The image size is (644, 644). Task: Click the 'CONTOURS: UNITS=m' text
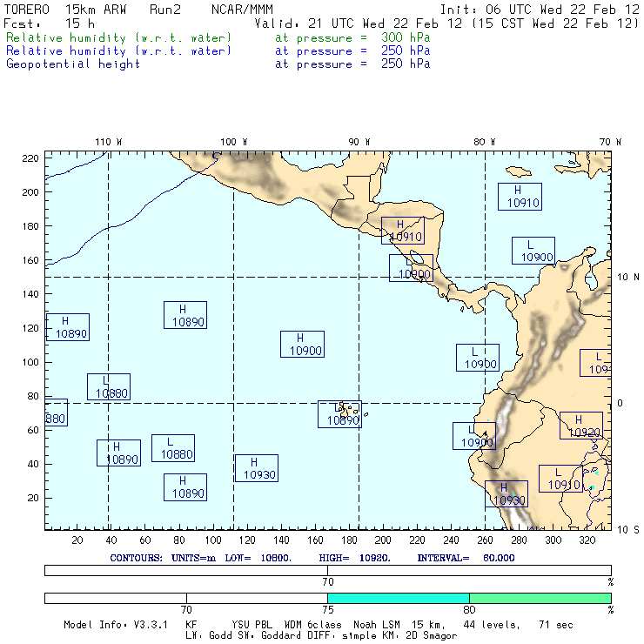pos(163,558)
